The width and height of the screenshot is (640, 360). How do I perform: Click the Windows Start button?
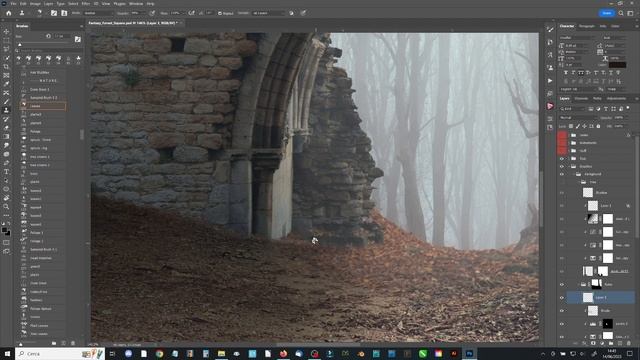point(7,353)
